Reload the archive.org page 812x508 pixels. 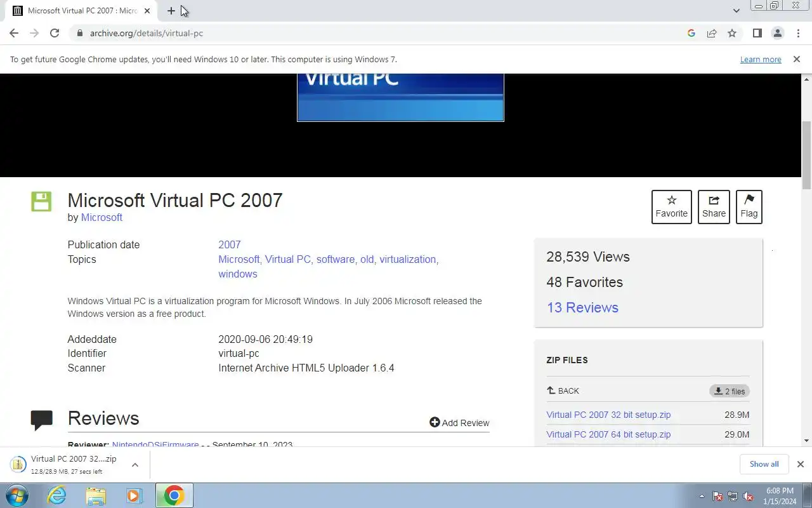coord(55,33)
